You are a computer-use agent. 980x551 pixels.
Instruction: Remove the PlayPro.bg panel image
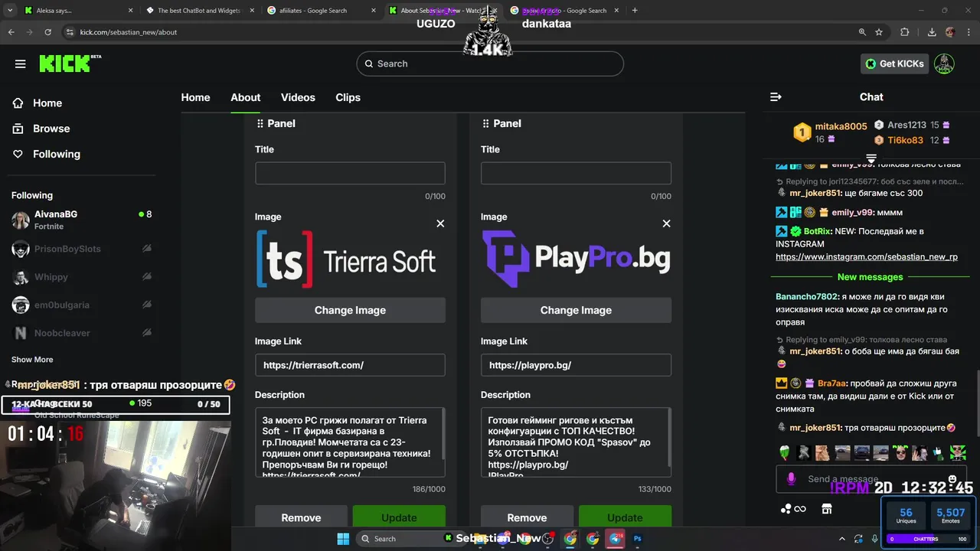(x=666, y=223)
